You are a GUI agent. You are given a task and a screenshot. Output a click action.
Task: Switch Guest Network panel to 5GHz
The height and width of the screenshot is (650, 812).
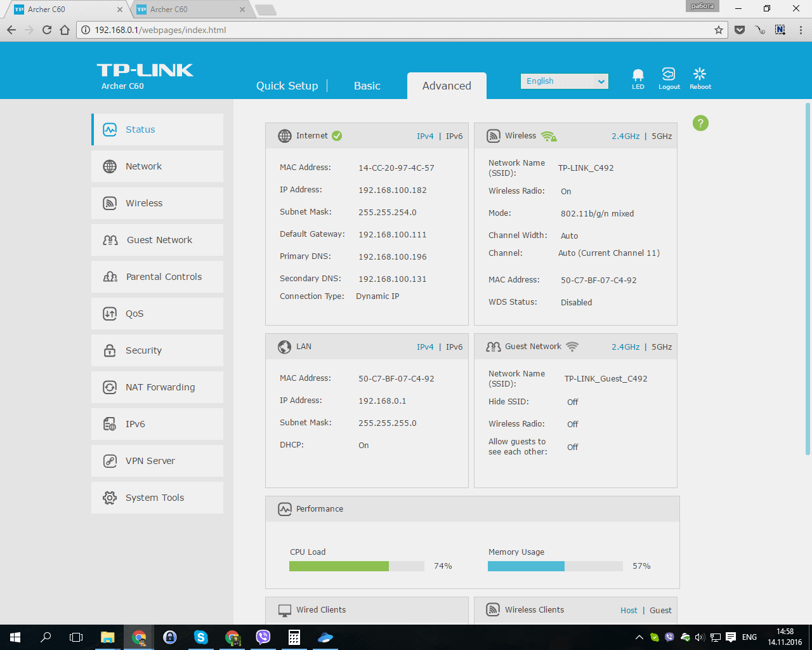662,347
